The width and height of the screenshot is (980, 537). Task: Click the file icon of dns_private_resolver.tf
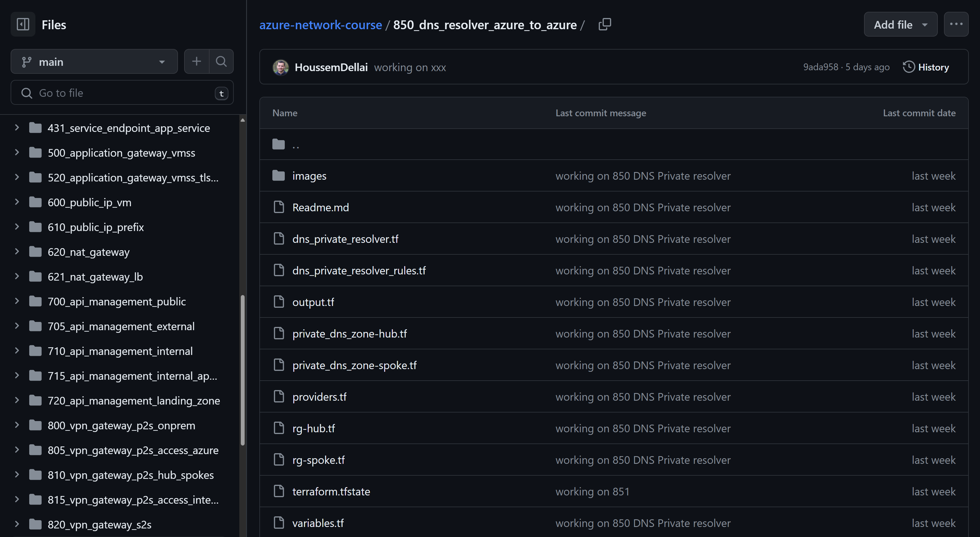pyautogui.click(x=279, y=239)
